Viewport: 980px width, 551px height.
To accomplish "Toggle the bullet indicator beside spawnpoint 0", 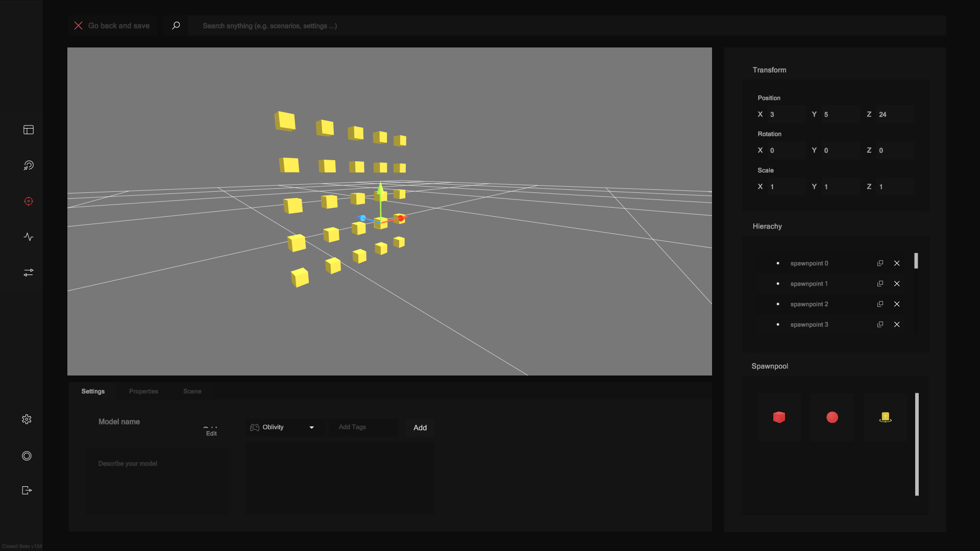I will tap(778, 263).
